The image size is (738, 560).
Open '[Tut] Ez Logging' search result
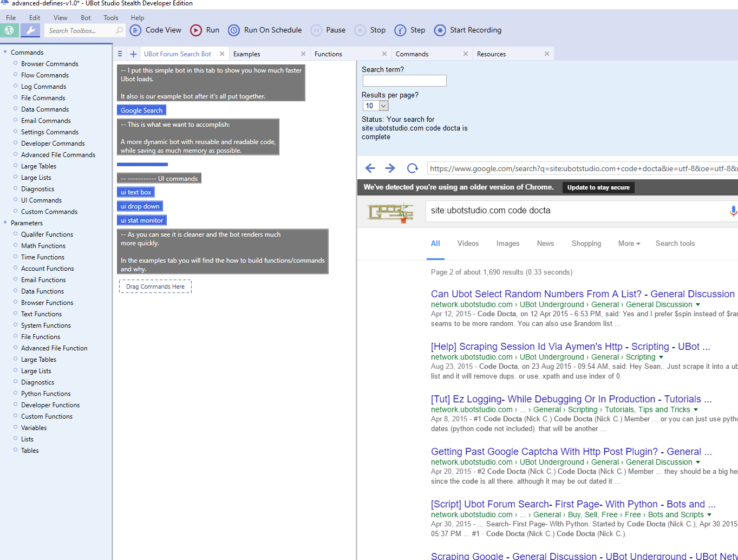point(571,399)
